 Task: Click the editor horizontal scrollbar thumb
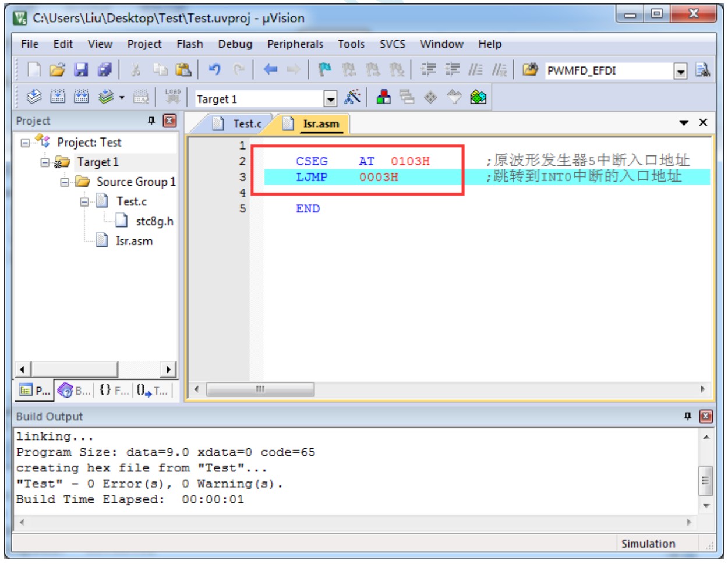260,389
